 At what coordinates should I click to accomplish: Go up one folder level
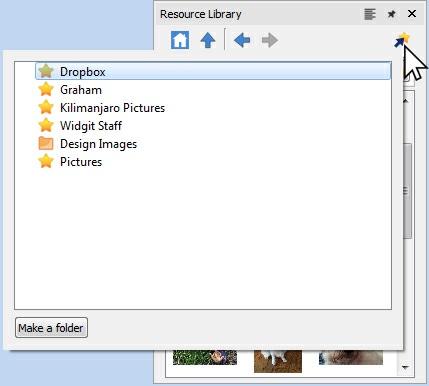[x=208, y=41]
